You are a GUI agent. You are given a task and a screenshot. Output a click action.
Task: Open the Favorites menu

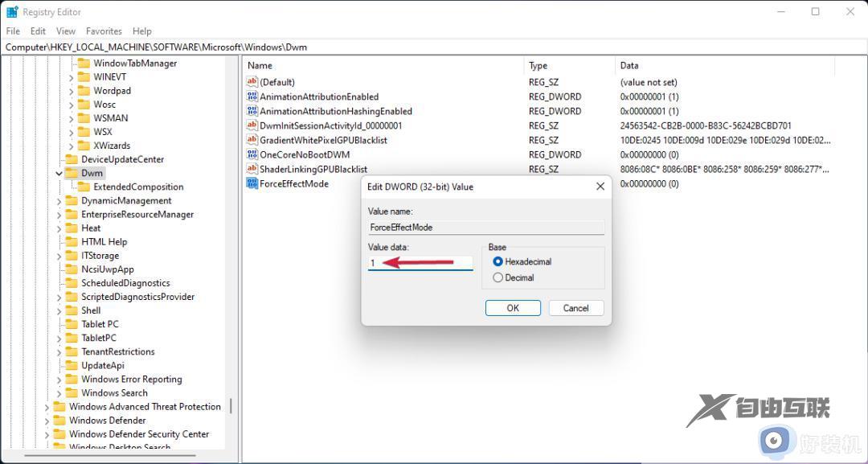104,31
